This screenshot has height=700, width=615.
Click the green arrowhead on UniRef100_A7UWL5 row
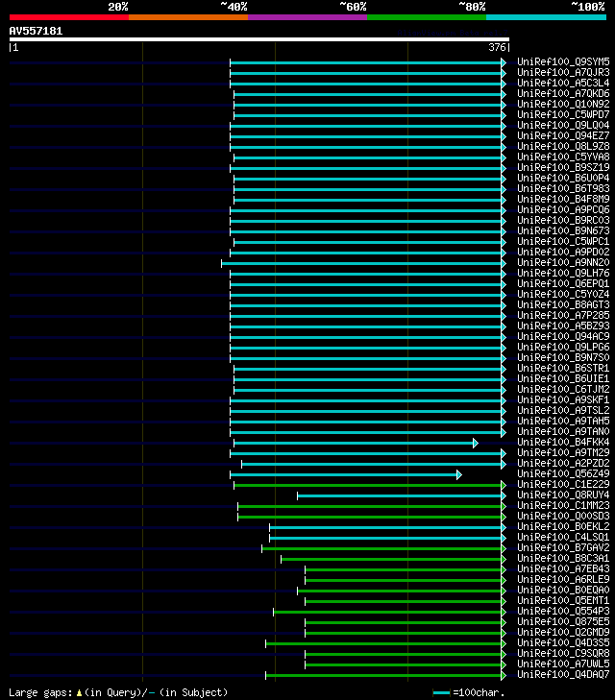[x=504, y=665]
